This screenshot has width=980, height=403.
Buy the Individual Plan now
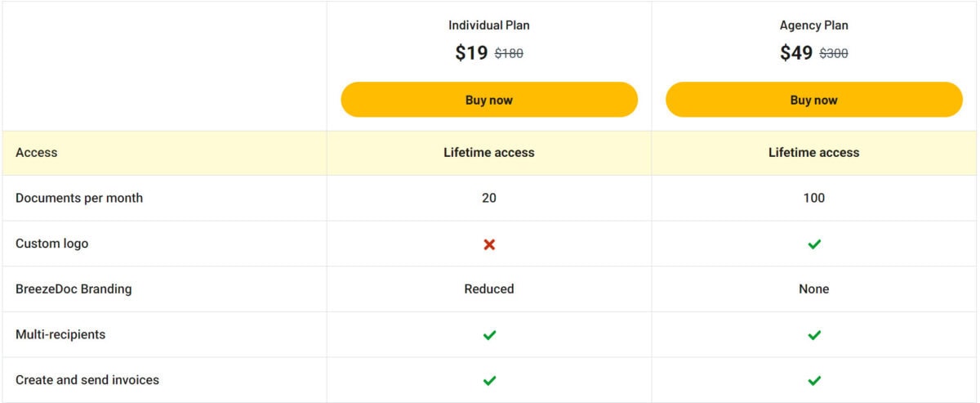pos(489,100)
